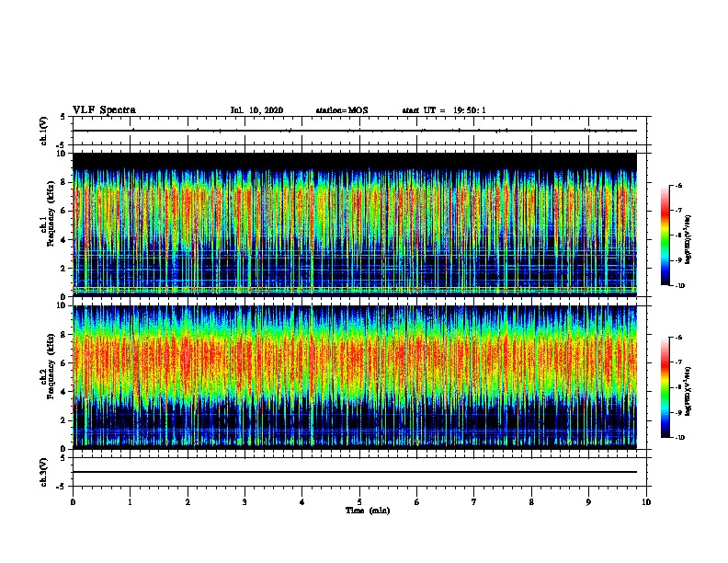Image resolution: width=728 pixels, height=563 pixels.
Task: Click the ch.2 frequency tick label 8
Action: [x=63, y=335]
